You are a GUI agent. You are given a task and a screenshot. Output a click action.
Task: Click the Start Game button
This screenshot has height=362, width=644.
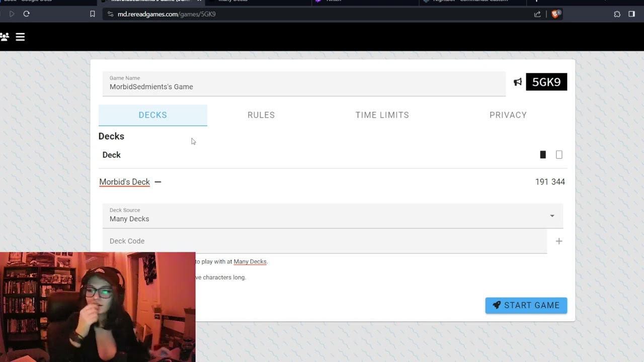[526, 305]
